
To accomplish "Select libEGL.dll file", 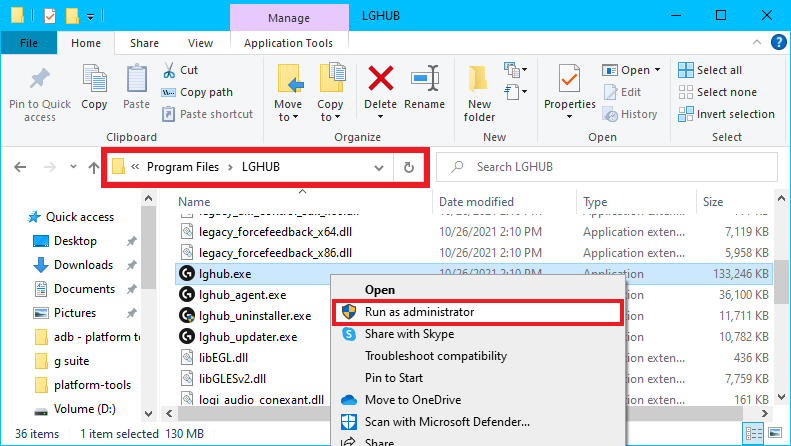I will (x=223, y=358).
